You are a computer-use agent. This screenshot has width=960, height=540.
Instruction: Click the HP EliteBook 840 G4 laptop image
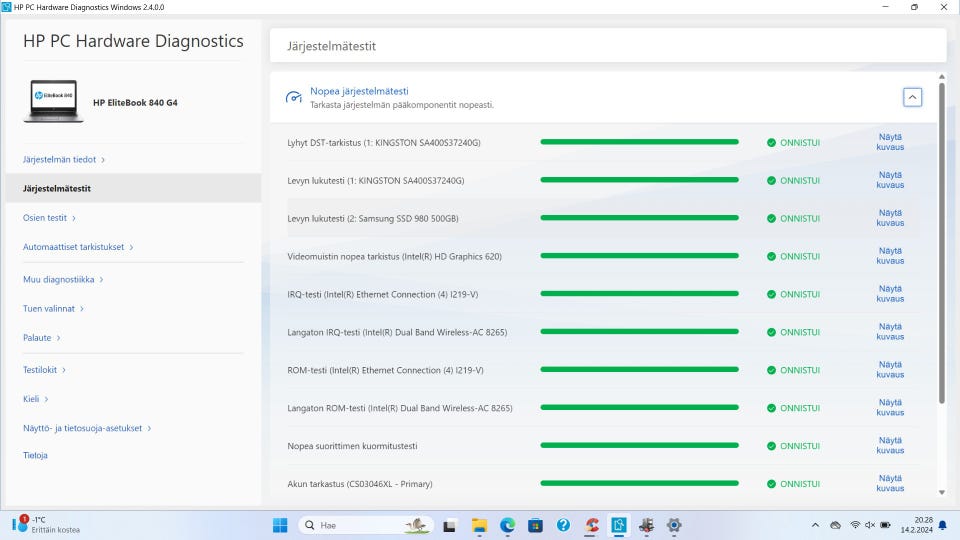pos(54,101)
